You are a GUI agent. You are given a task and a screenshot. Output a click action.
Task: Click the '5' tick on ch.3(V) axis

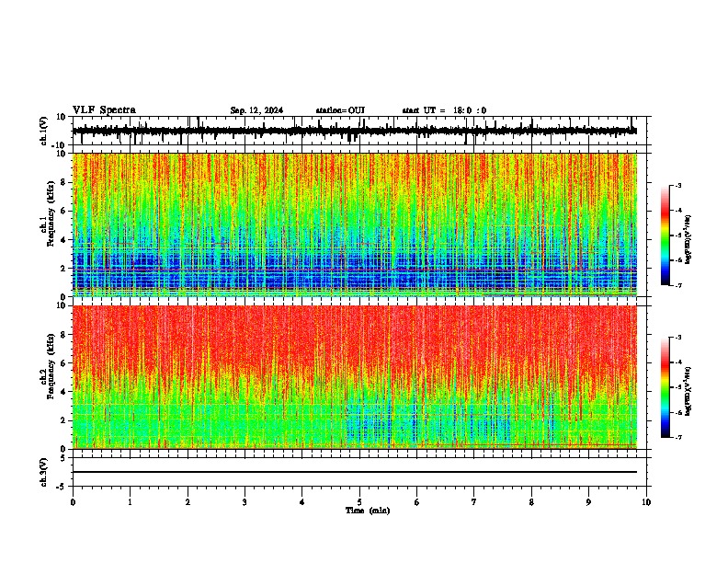pyautogui.click(x=63, y=457)
